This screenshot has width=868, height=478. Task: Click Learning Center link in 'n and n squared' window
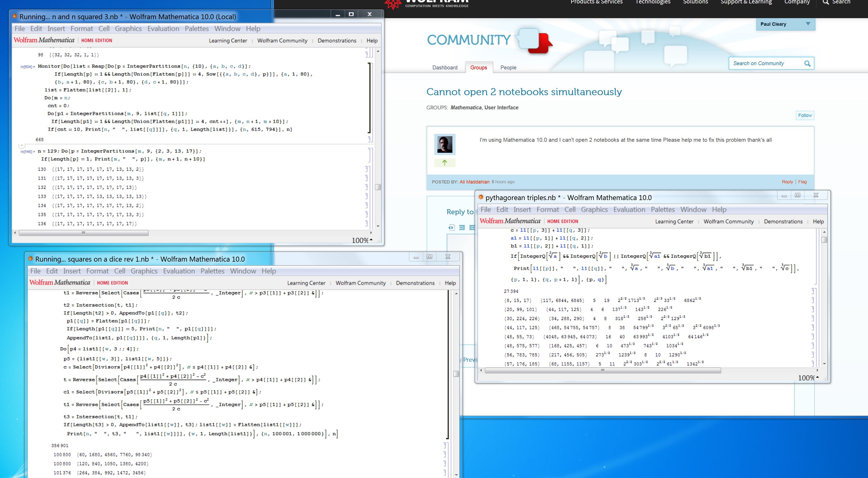tap(228, 40)
